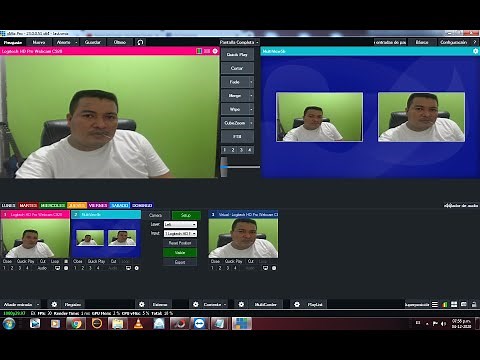Select the VIERNES category tab
The image size is (480, 360).
[98, 205]
